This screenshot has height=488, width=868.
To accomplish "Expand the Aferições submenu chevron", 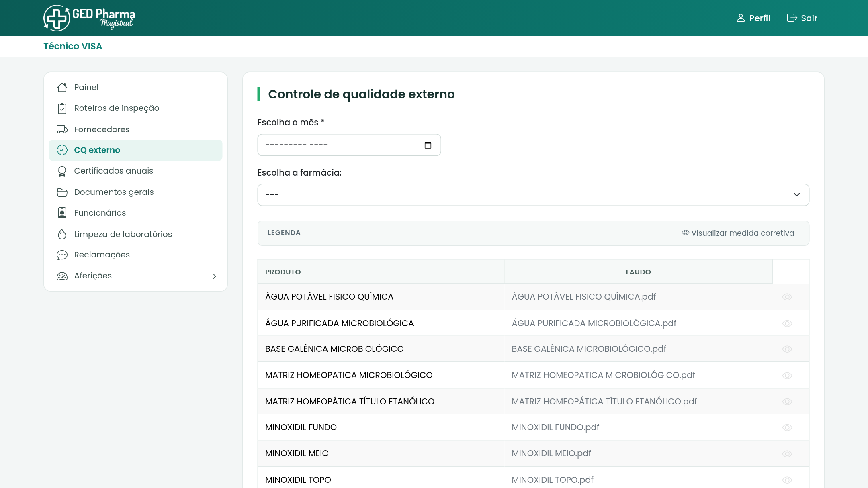I will coord(214,276).
